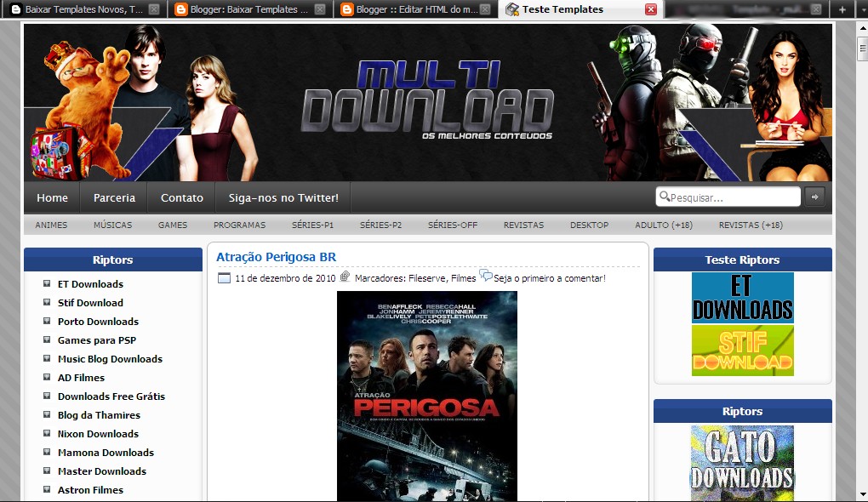Switch to Blogger: Baixar Templates tab

pos(249,9)
